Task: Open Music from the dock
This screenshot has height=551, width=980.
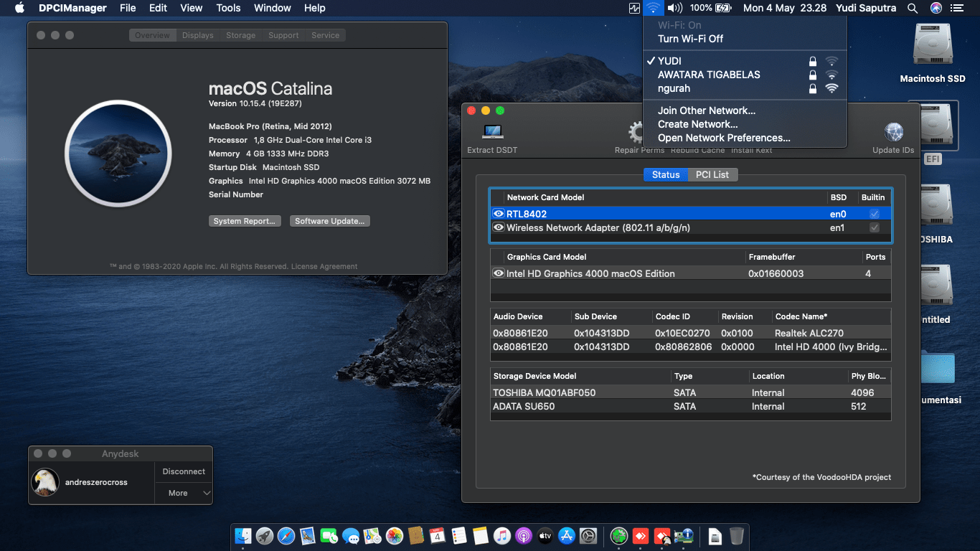Action: point(502,535)
